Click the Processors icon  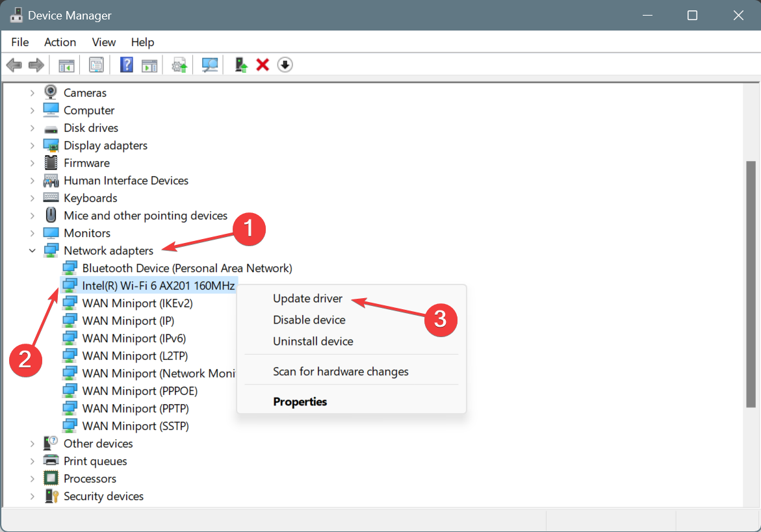(51, 478)
